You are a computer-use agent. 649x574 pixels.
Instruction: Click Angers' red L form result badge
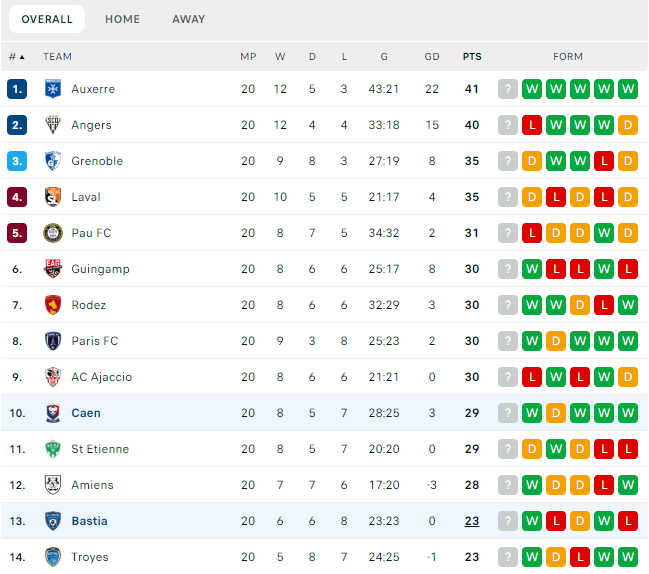coord(532,125)
